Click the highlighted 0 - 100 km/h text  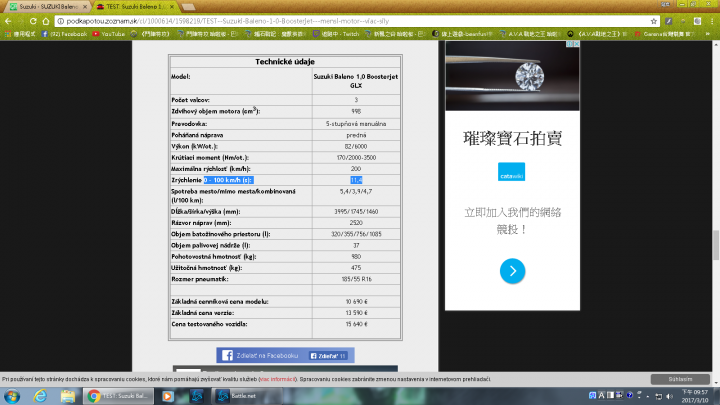tap(228, 180)
